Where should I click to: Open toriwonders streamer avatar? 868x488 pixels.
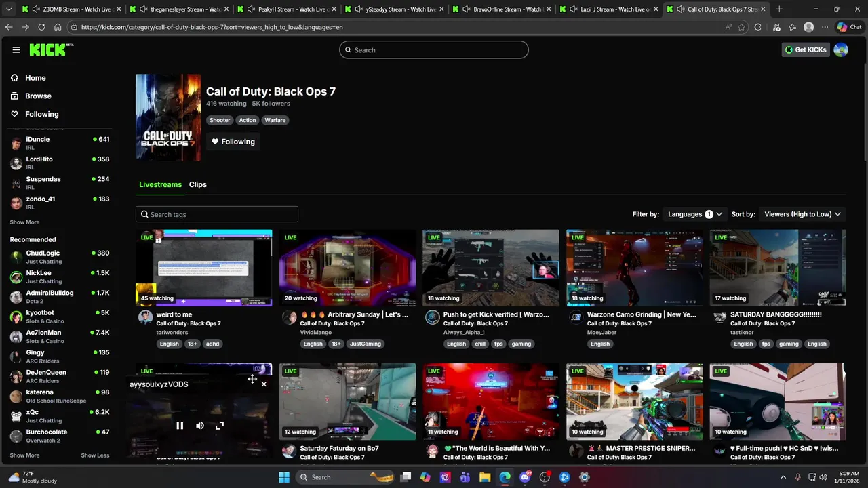coord(145,317)
